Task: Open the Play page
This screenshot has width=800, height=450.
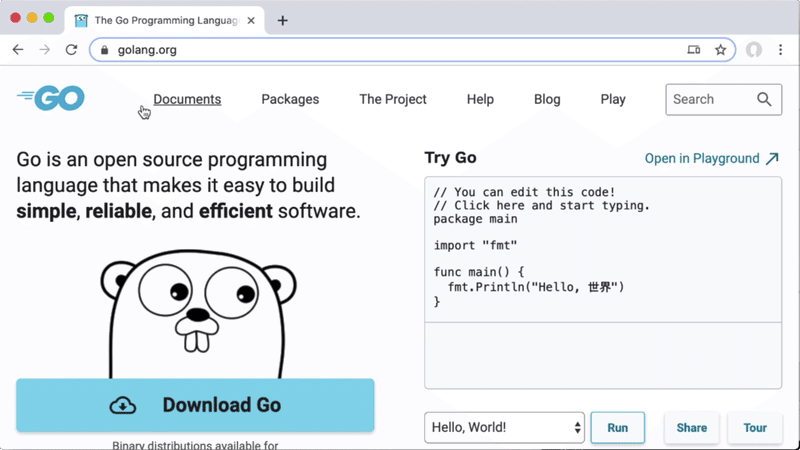Action: (x=613, y=99)
